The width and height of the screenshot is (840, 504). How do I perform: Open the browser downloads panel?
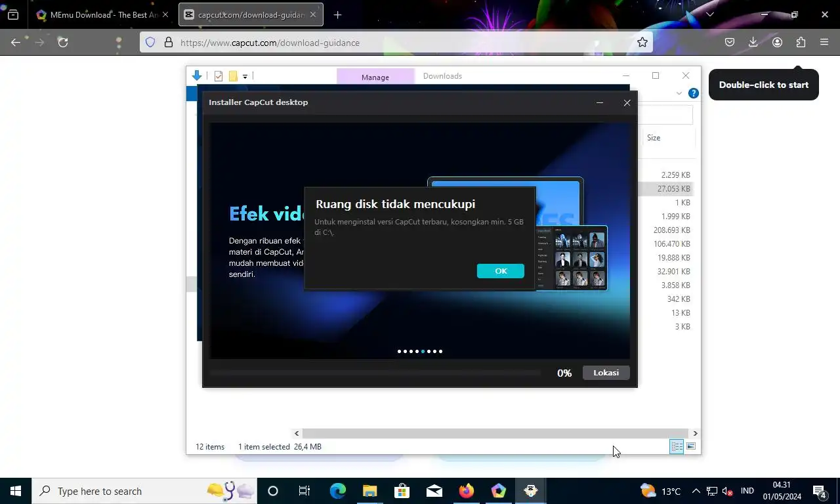(753, 42)
